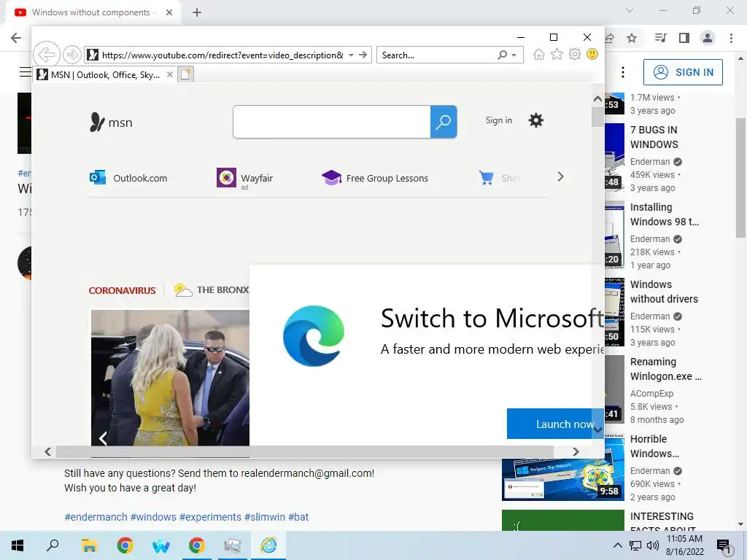The height and width of the screenshot is (560, 747).
Task: Open the notification center icon
Action: click(x=723, y=546)
